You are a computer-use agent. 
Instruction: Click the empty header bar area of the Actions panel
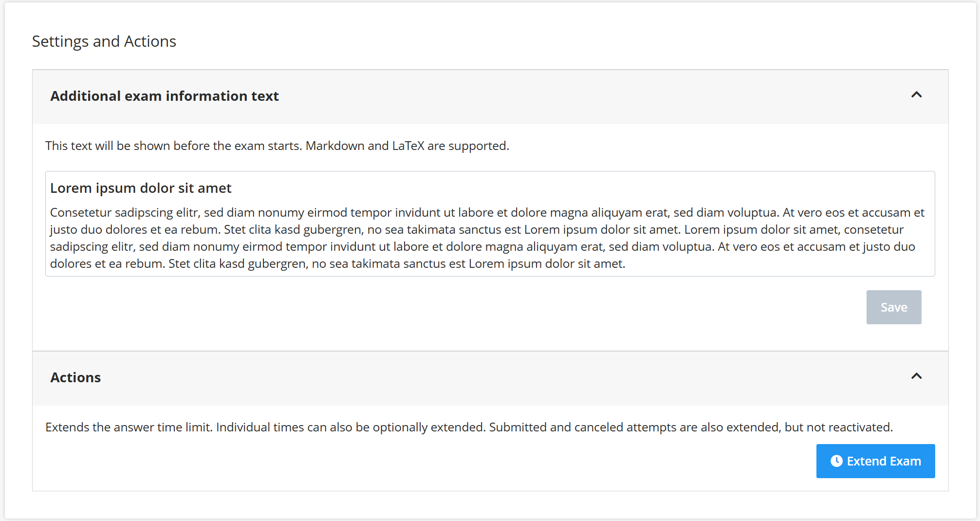point(487,377)
